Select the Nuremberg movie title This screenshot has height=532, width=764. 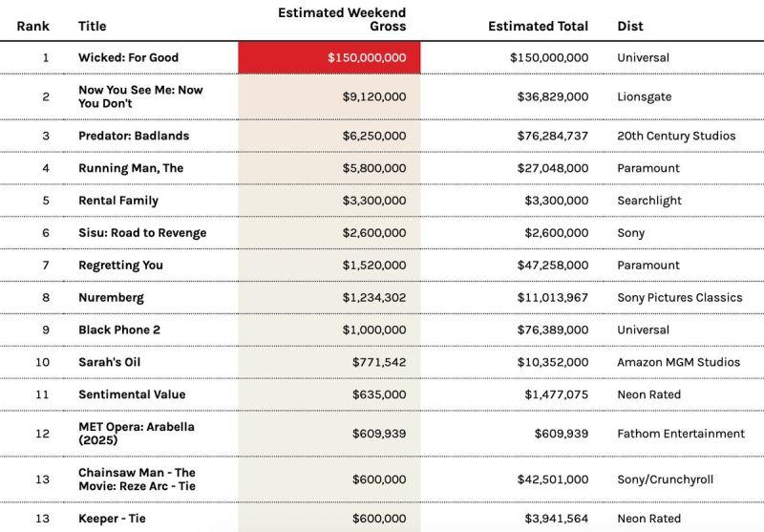[x=111, y=298]
